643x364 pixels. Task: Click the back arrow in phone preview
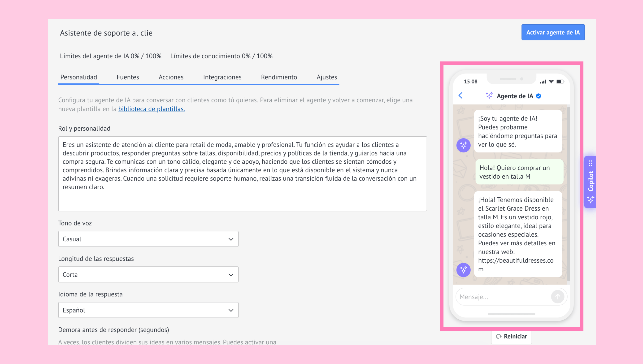tap(461, 95)
